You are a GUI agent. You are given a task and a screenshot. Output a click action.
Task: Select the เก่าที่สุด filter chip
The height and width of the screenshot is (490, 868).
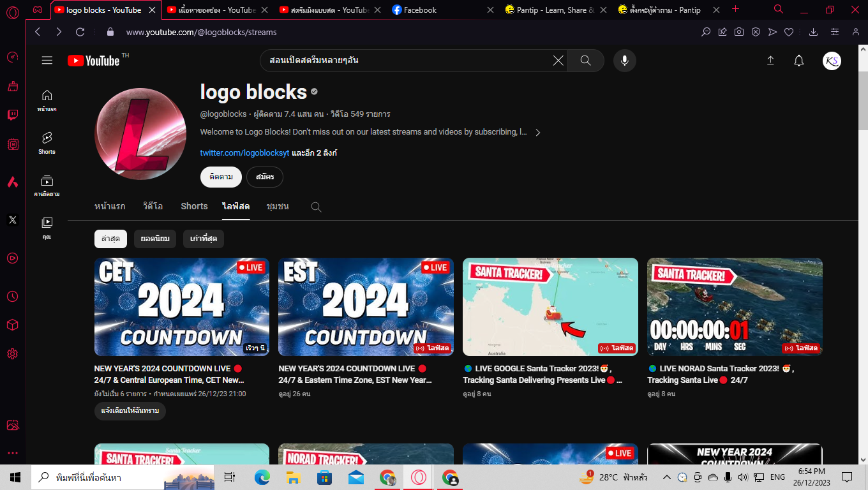(204, 239)
